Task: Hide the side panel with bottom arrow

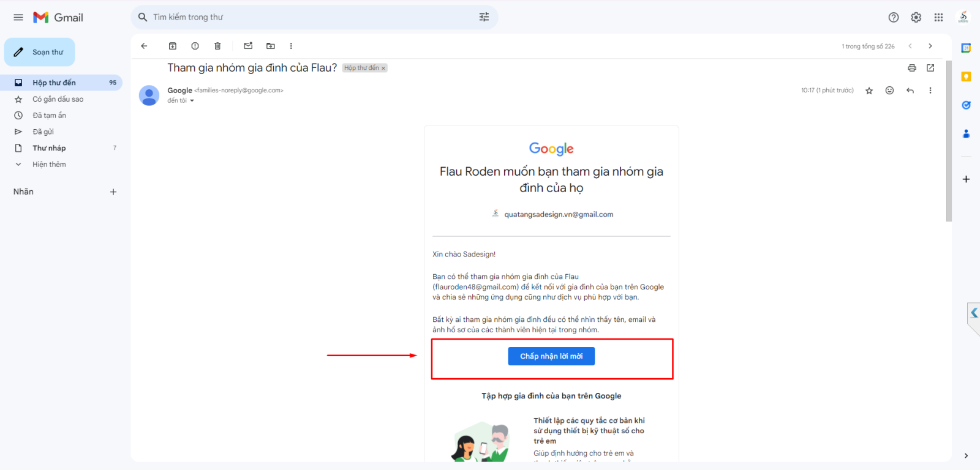Action: pos(966,456)
